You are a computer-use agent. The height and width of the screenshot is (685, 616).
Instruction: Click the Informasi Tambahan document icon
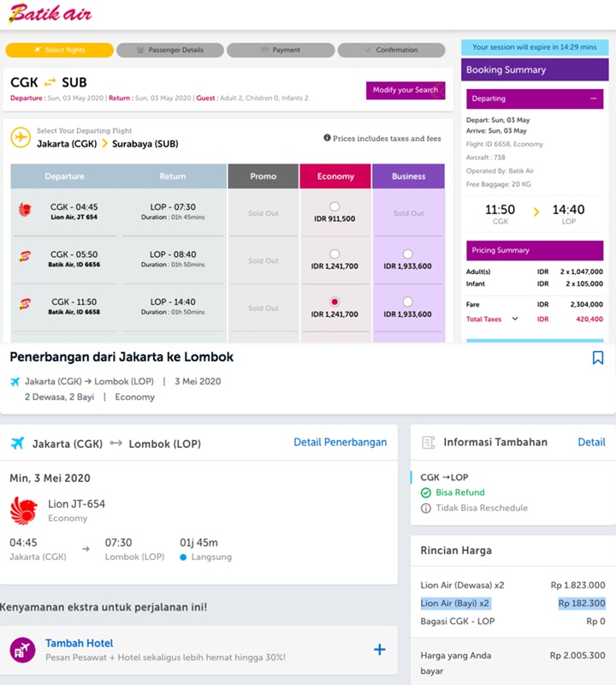tap(429, 443)
